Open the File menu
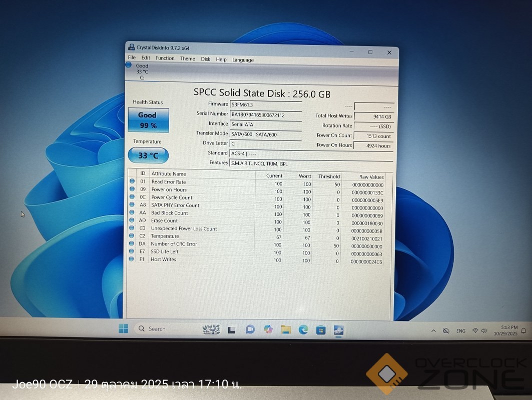 [132, 58]
